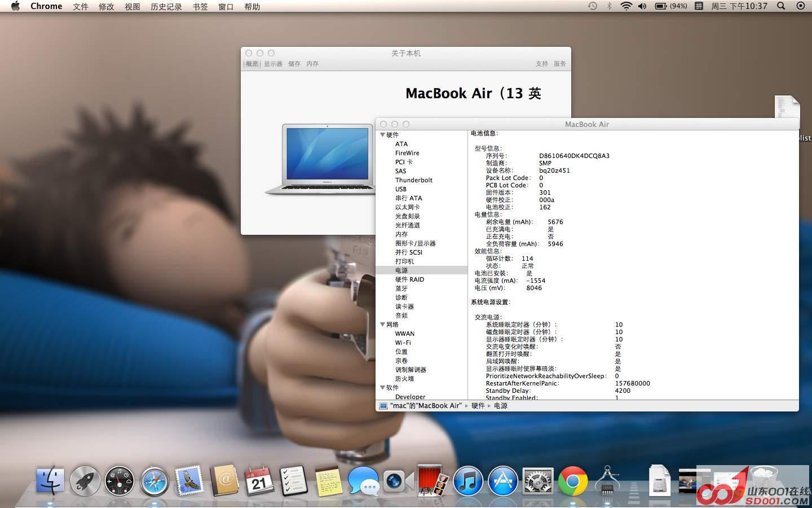Open Mail eagle stamp icon in Dock
The height and width of the screenshot is (508, 812).
click(x=189, y=481)
